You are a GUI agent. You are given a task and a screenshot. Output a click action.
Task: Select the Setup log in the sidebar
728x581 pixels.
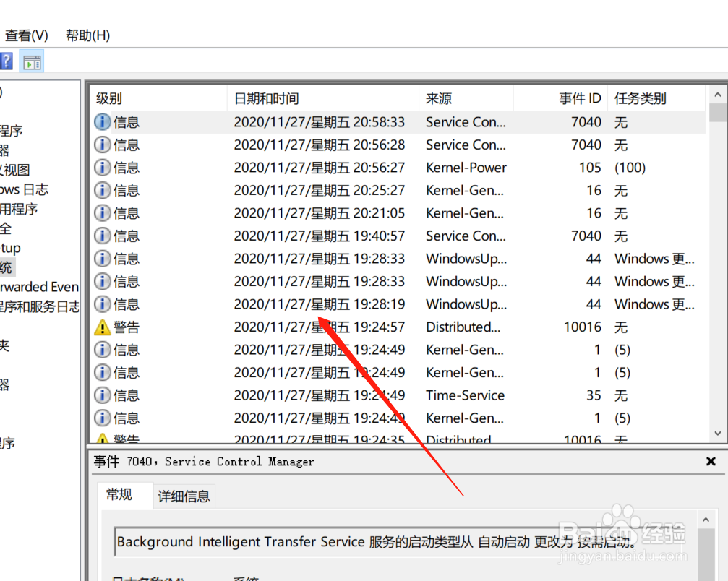click(10, 248)
